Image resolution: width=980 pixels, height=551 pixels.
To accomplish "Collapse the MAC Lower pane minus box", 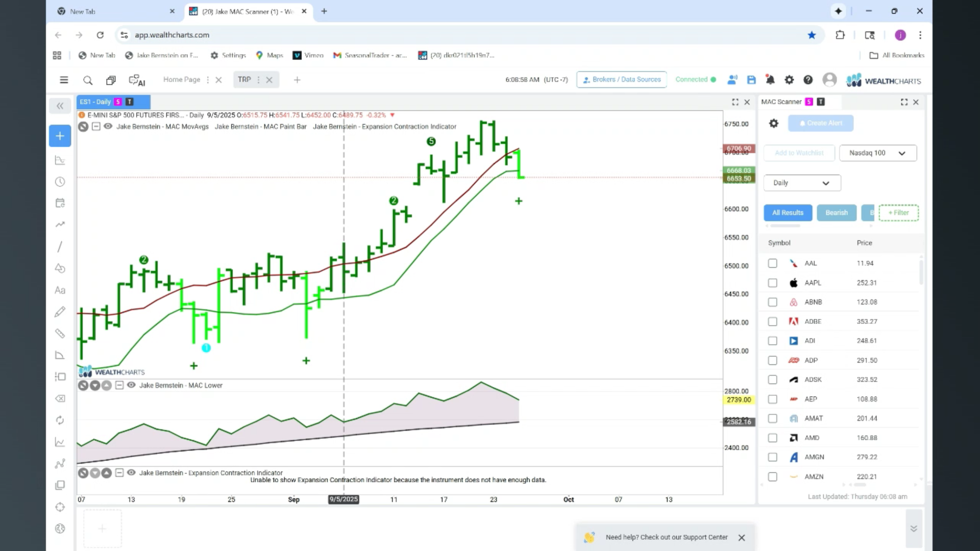I will point(119,385).
